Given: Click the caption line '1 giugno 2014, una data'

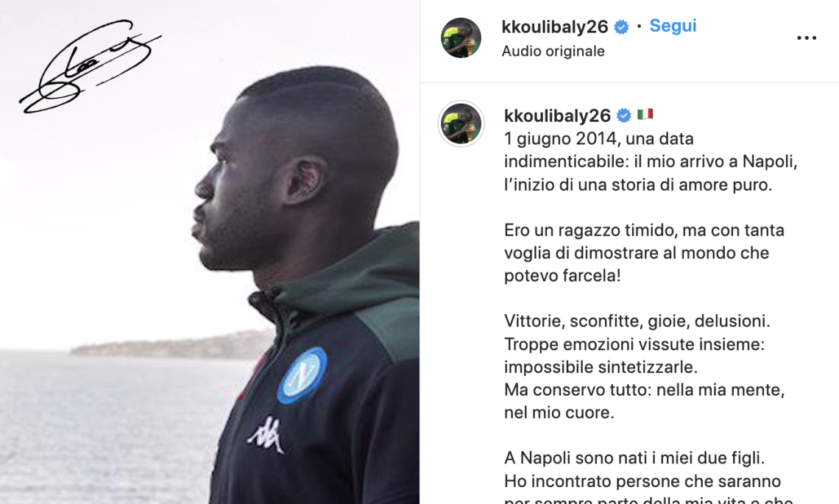Looking at the screenshot, I should point(599,138).
